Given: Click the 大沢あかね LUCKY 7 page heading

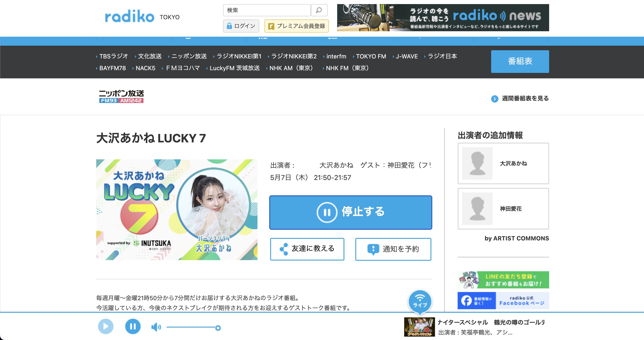Looking at the screenshot, I should coord(151,138).
